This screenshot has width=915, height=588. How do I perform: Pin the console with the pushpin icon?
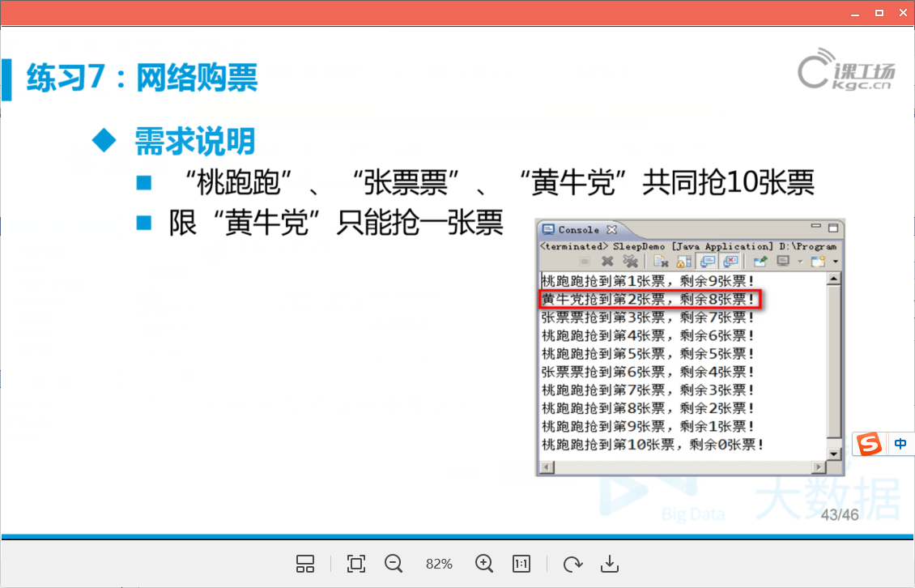760,261
